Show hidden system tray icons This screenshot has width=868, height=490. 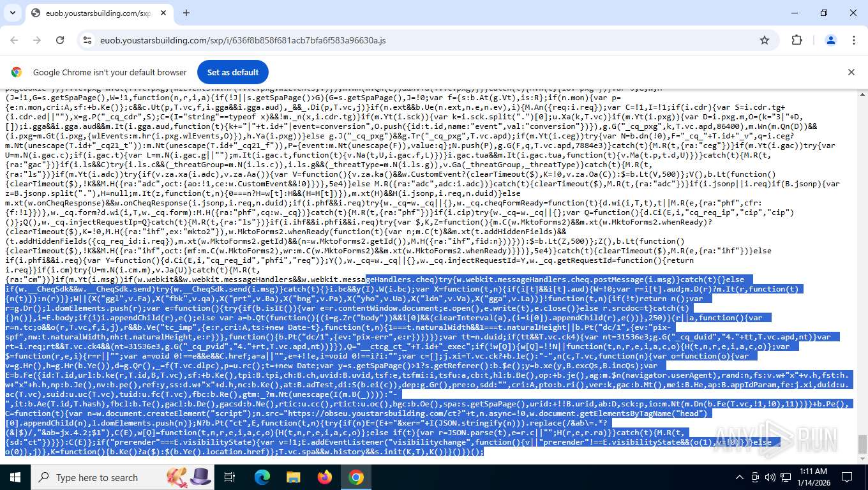[740, 477]
